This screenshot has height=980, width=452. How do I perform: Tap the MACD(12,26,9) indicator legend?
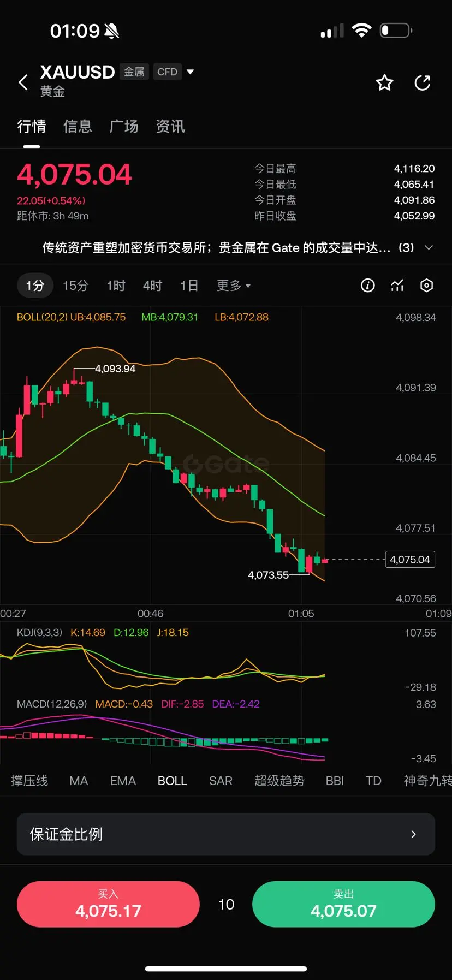(52, 704)
